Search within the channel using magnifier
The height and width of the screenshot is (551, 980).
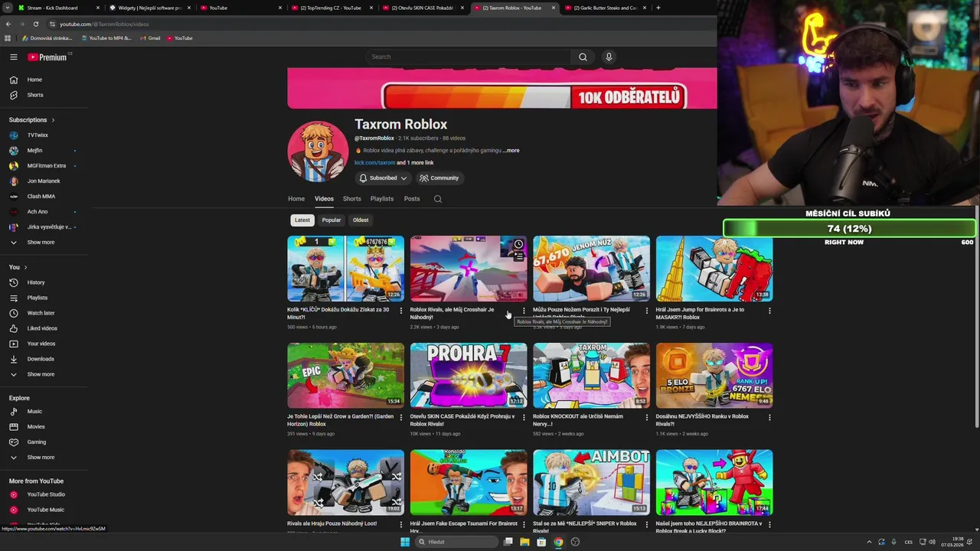tap(438, 199)
